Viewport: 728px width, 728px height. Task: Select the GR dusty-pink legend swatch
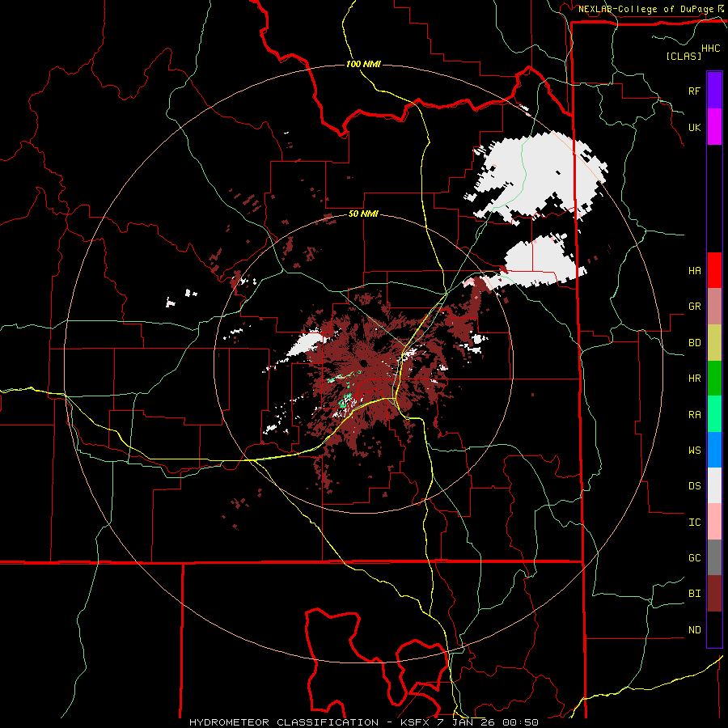[714, 307]
